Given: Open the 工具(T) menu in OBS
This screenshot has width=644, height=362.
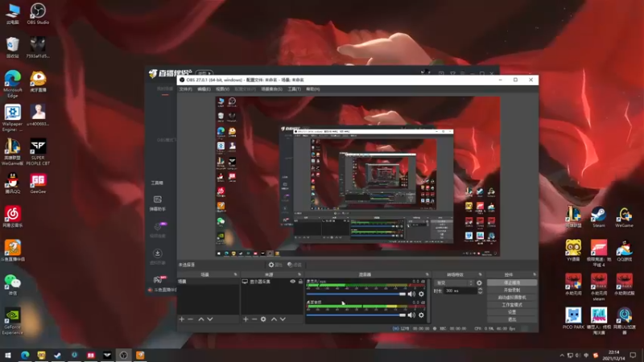Looking at the screenshot, I should click(x=294, y=89).
